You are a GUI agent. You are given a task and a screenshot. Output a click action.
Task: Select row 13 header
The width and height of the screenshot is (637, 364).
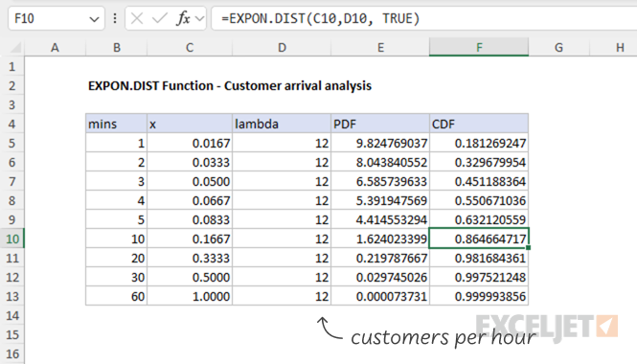coord(12,297)
